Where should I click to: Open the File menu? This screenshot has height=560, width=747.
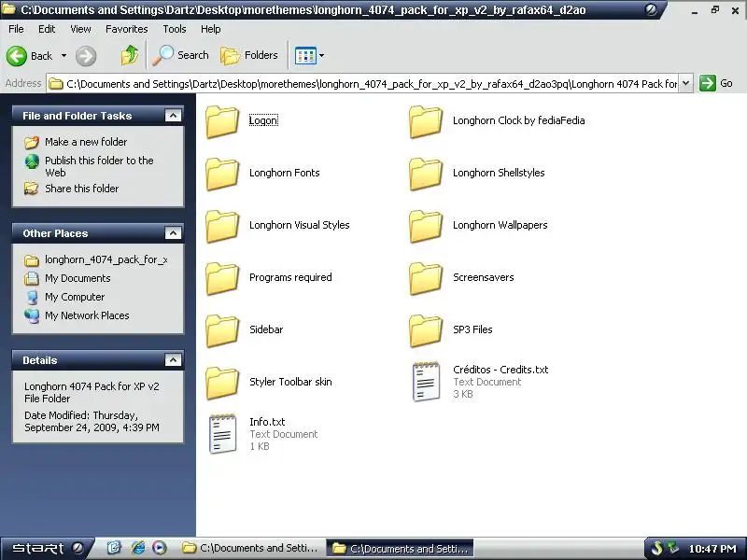[16, 29]
